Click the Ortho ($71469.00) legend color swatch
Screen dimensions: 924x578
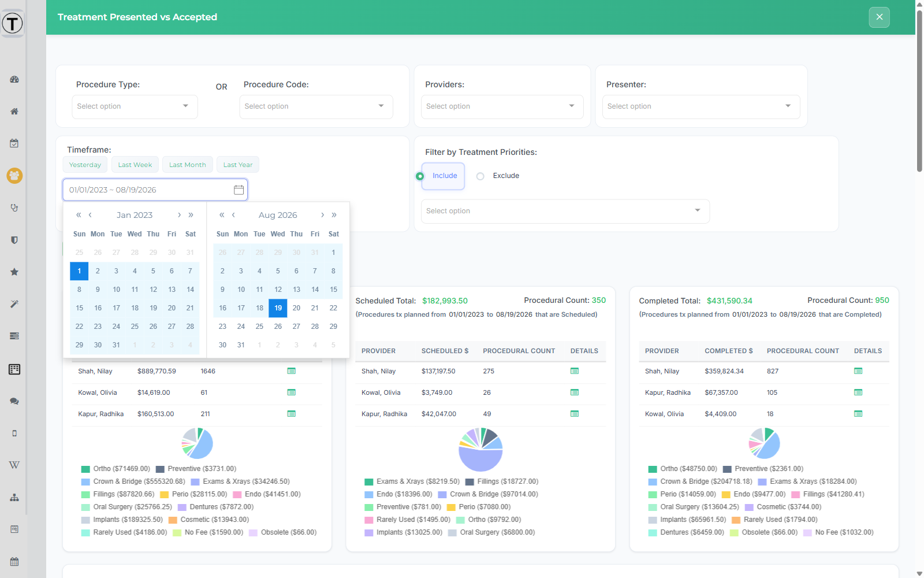coord(85,469)
